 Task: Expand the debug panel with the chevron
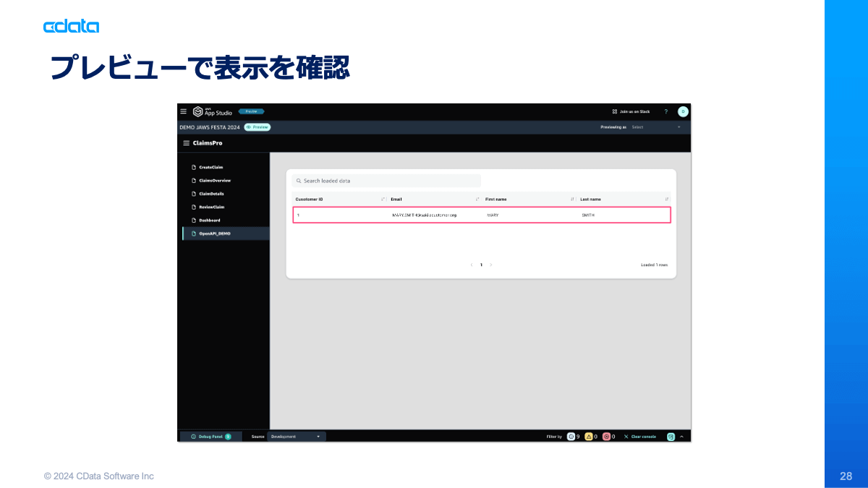click(x=681, y=437)
